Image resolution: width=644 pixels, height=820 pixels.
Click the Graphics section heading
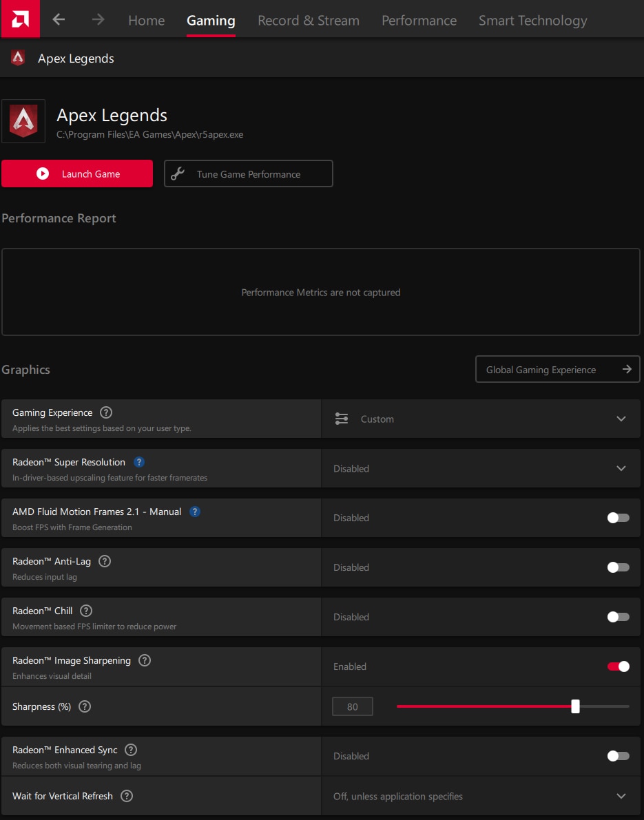tap(25, 370)
